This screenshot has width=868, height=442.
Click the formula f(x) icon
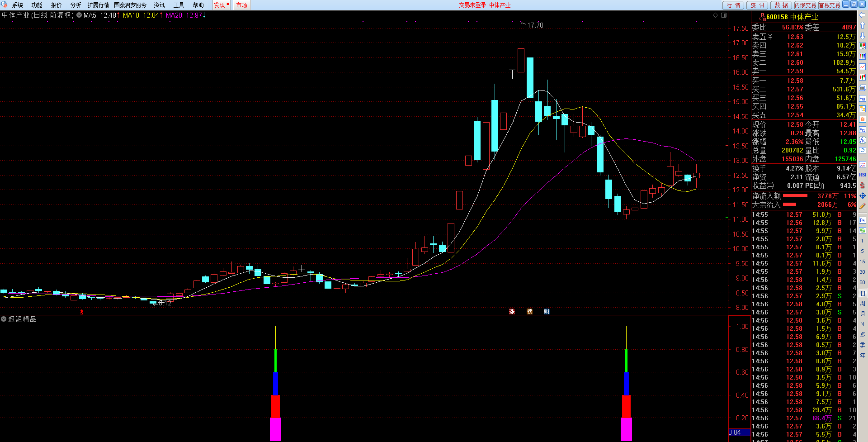tap(863, 140)
